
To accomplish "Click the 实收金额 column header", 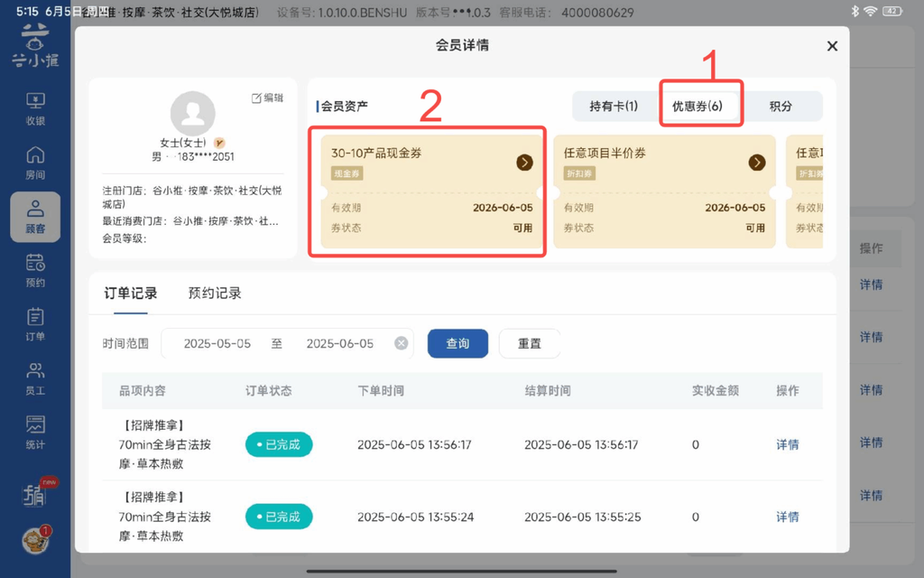I will pos(716,390).
